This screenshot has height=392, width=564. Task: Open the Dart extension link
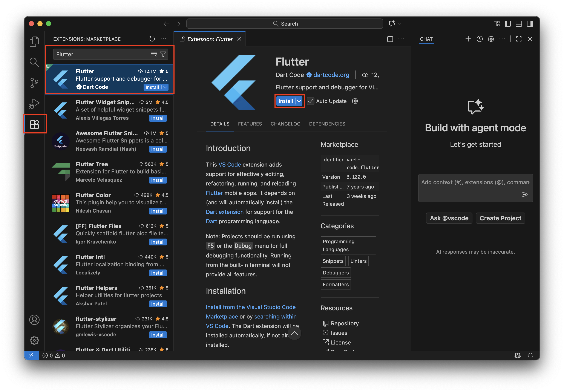click(225, 212)
